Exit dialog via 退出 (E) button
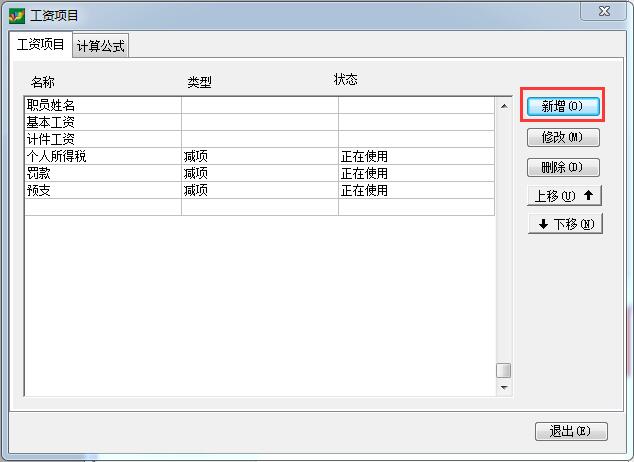The image size is (634, 462). pyautogui.click(x=571, y=431)
